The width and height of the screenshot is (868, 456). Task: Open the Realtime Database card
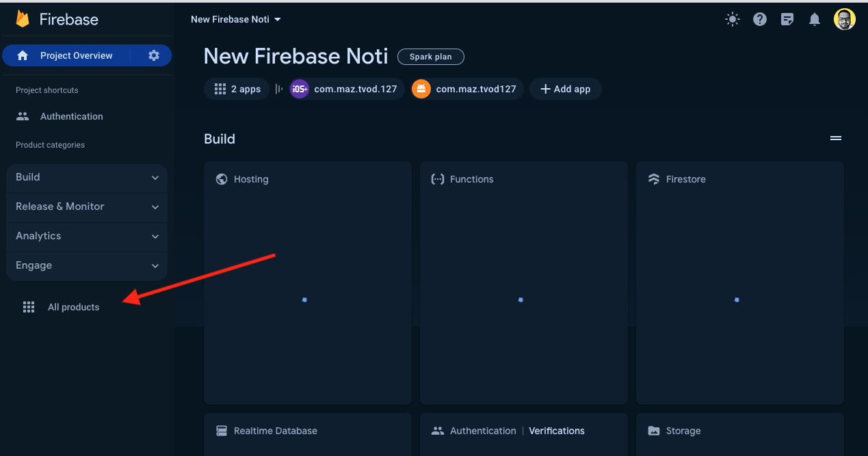click(308, 434)
